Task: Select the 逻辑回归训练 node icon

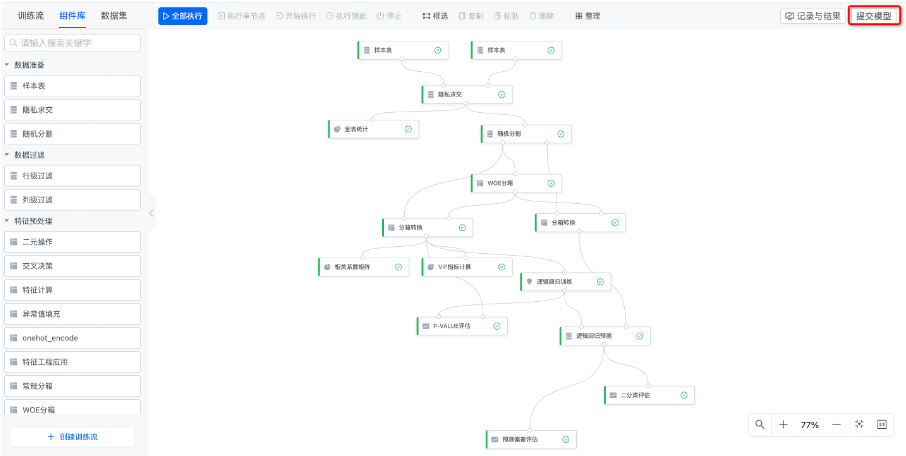Action: pyautogui.click(x=529, y=282)
